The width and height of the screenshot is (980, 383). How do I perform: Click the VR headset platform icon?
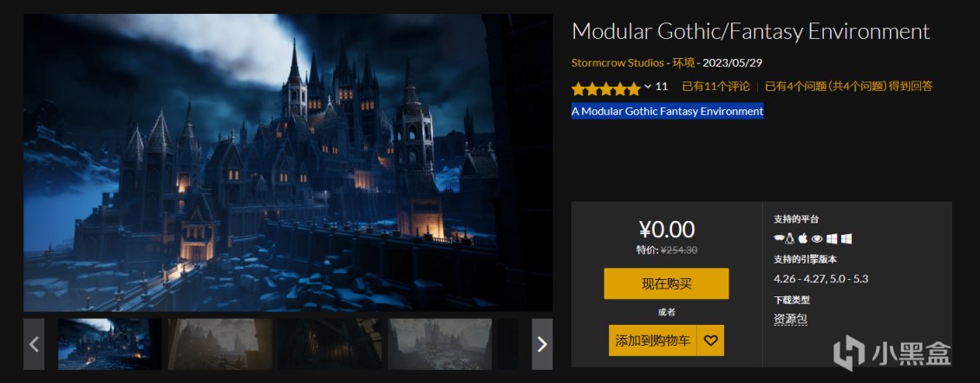[779, 238]
